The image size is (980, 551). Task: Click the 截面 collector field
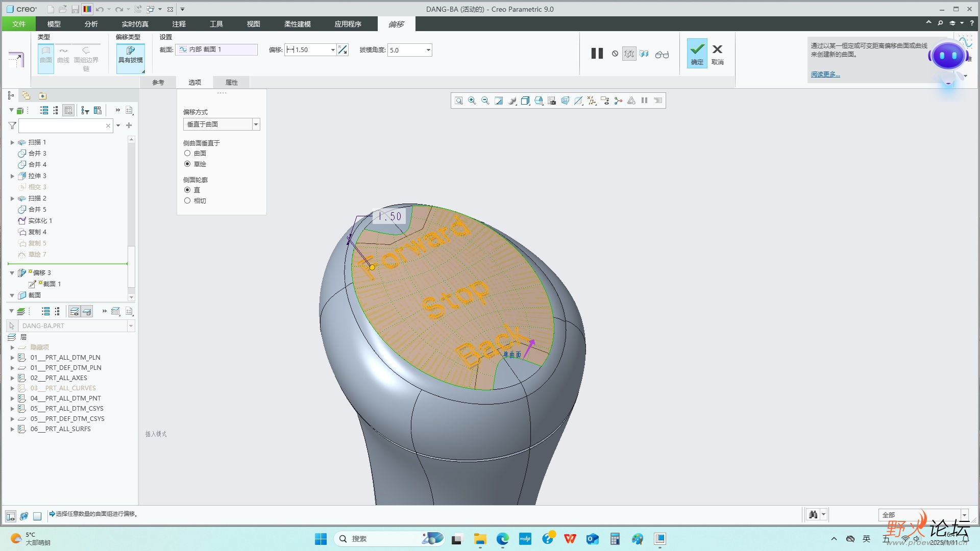tap(216, 49)
